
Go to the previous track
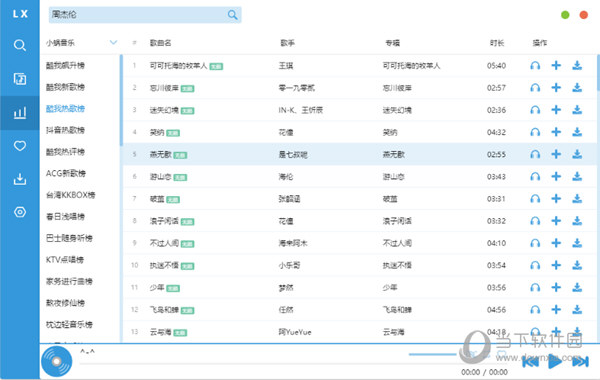(530, 361)
